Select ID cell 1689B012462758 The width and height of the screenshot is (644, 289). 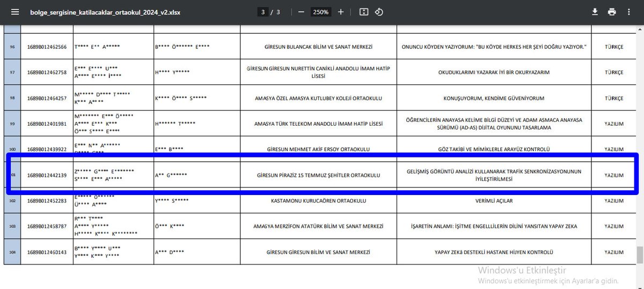[47, 73]
